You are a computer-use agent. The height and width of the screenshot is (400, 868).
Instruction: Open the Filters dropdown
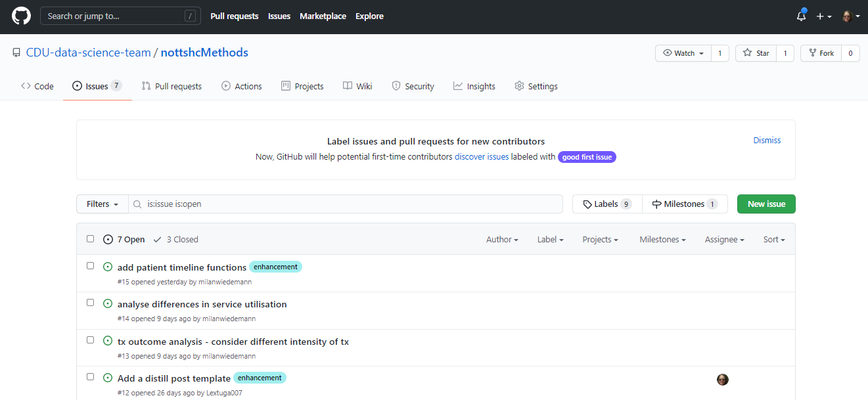[103, 204]
